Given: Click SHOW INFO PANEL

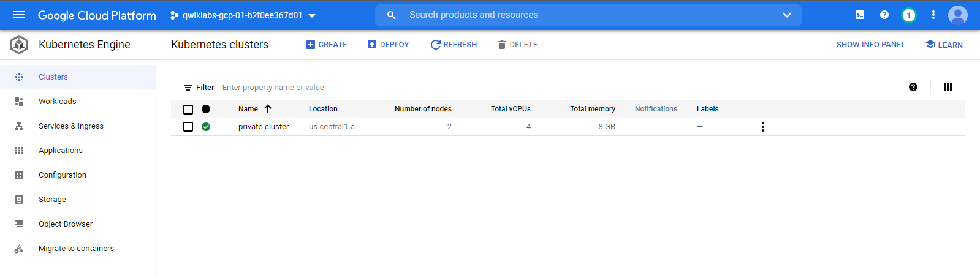Looking at the screenshot, I should point(871,45).
